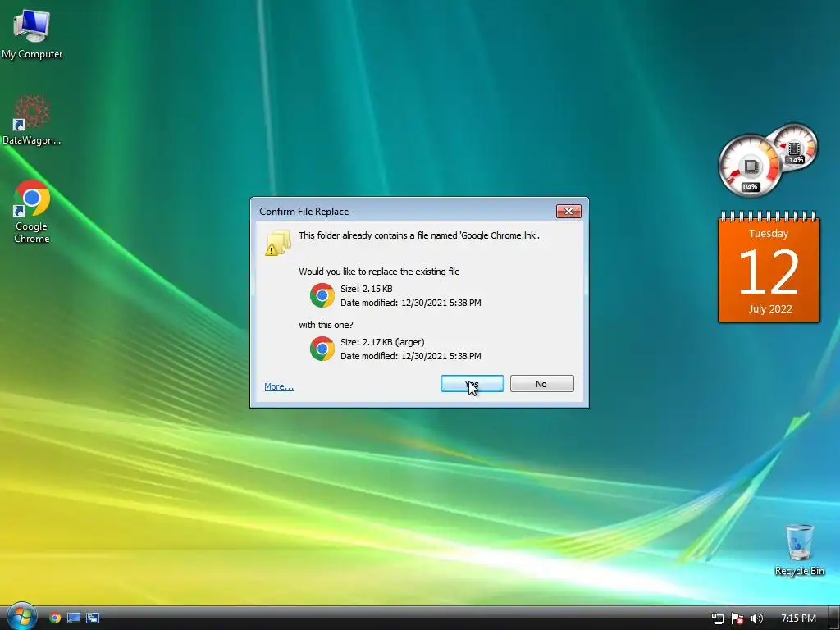Click the 'Size: 2.15 KB' text
Image resolution: width=840 pixels, height=630 pixels.
tap(367, 289)
